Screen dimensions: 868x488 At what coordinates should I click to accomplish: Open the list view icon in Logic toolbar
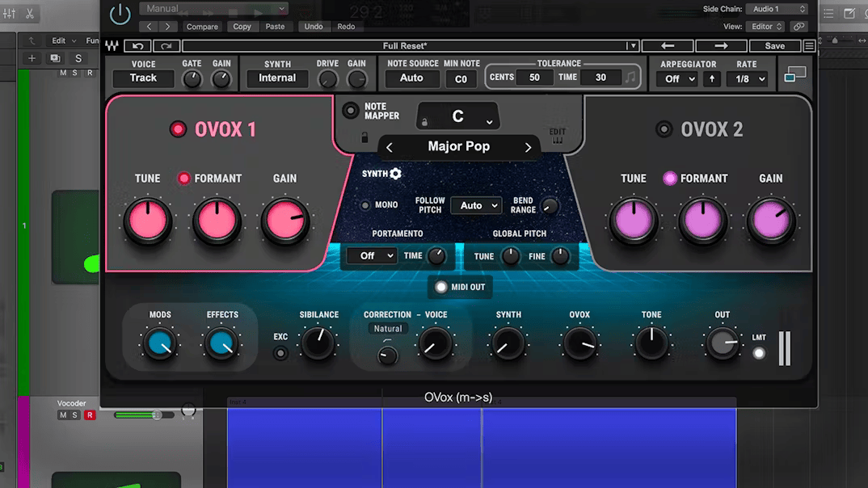click(x=828, y=14)
